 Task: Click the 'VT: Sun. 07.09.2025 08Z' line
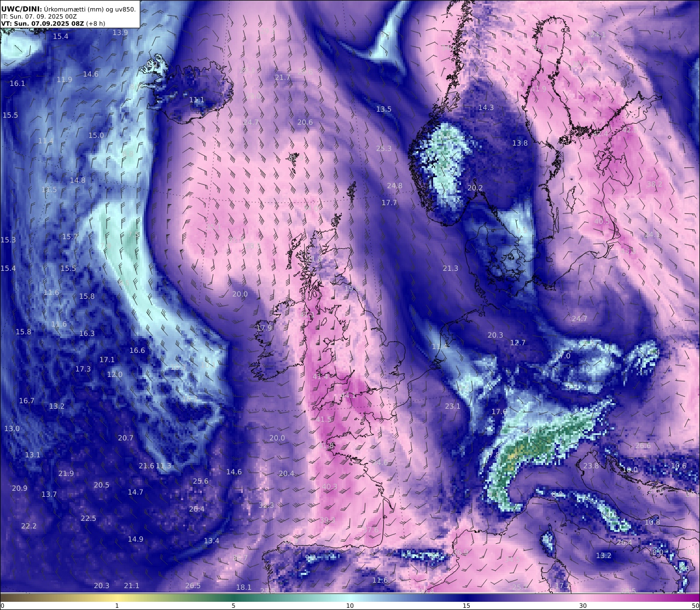click(x=43, y=24)
